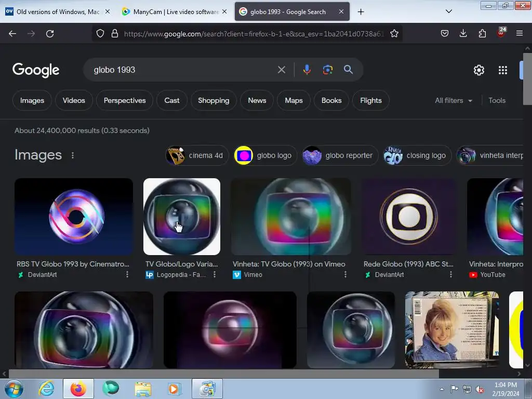This screenshot has width=532, height=399.
Task: Open the Firefox downloads panel
Action: 463,33
